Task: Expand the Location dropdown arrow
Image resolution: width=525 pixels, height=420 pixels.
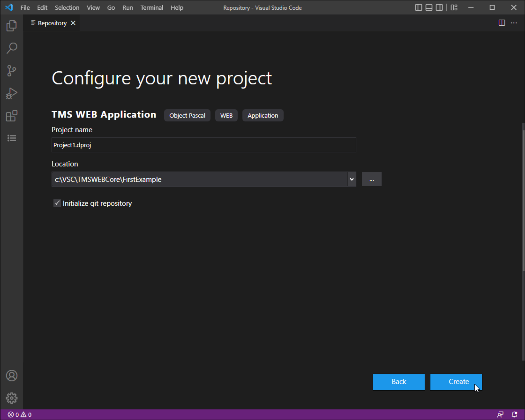Action: click(x=351, y=179)
